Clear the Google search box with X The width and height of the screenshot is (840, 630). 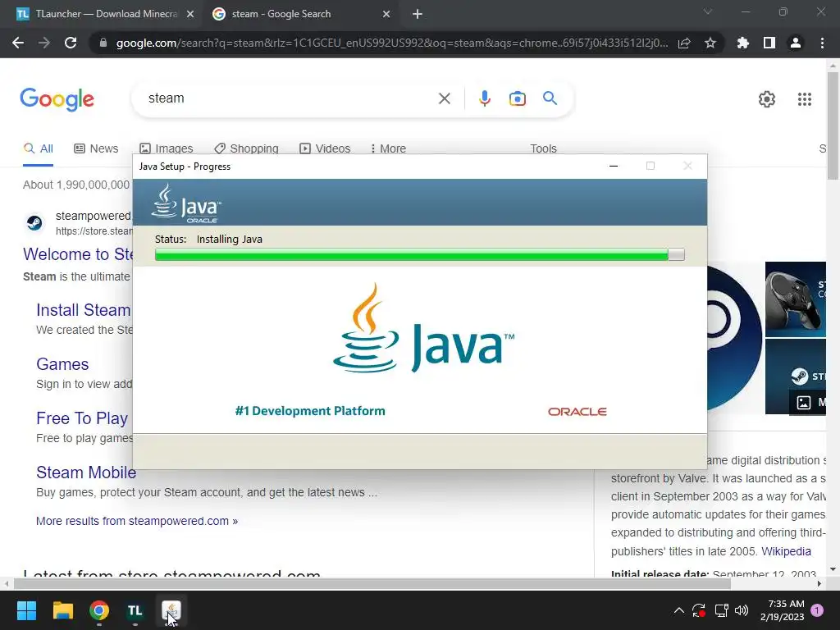(x=444, y=98)
